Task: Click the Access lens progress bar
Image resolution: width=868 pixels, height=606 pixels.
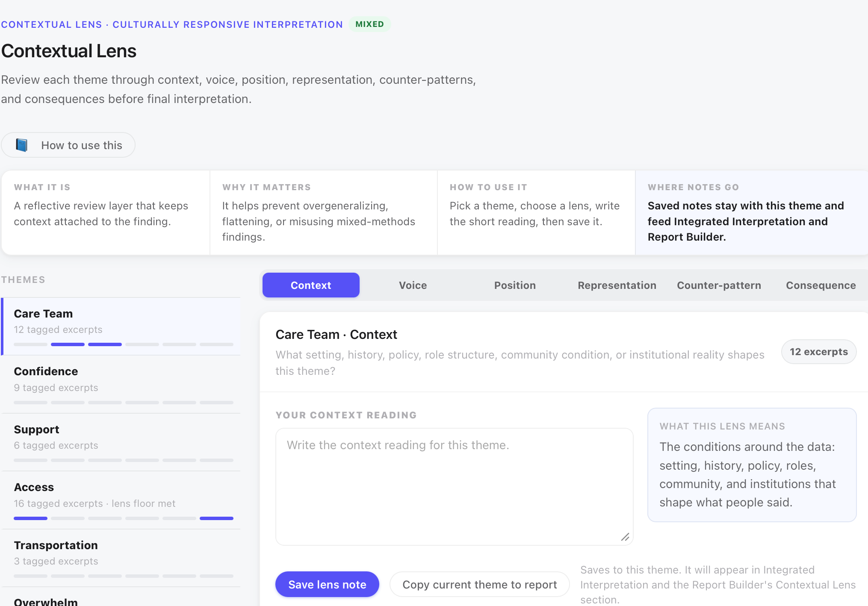Action: click(124, 518)
